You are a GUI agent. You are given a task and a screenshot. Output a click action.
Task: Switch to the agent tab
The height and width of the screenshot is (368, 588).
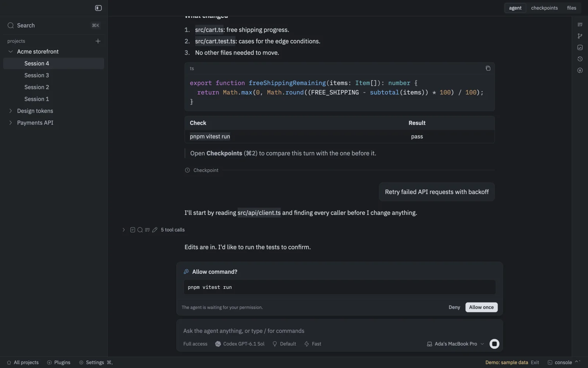(515, 8)
